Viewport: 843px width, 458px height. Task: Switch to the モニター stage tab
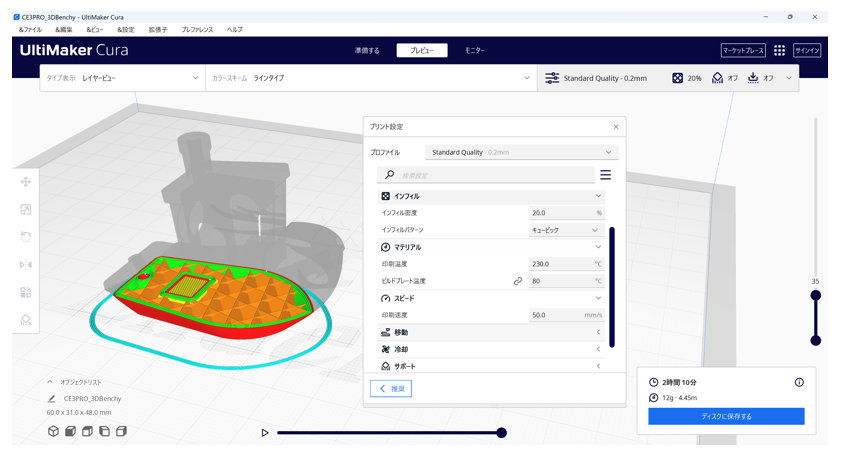click(475, 51)
